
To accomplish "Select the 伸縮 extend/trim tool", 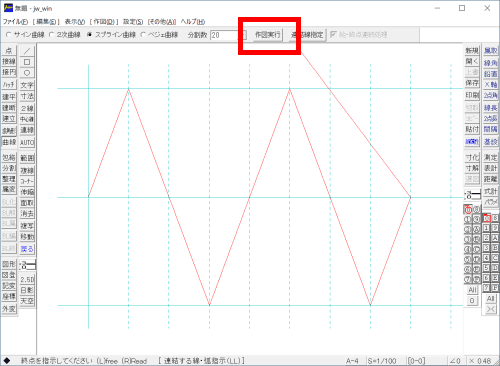I will (27, 192).
